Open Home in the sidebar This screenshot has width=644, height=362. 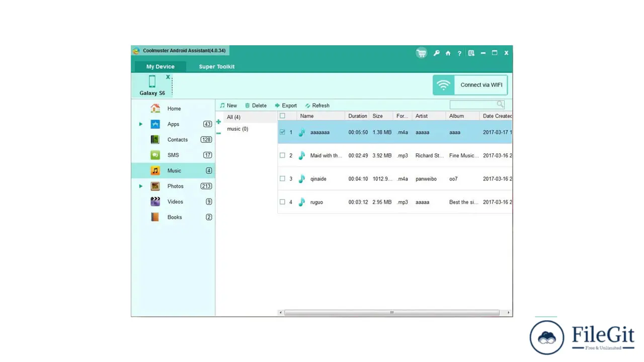(173, 109)
